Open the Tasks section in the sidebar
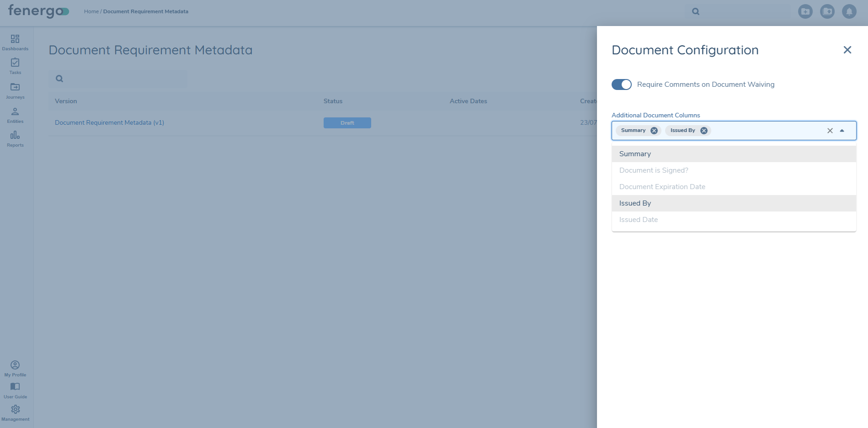The height and width of the screenshot is (428, 868). tap(15, 66)
